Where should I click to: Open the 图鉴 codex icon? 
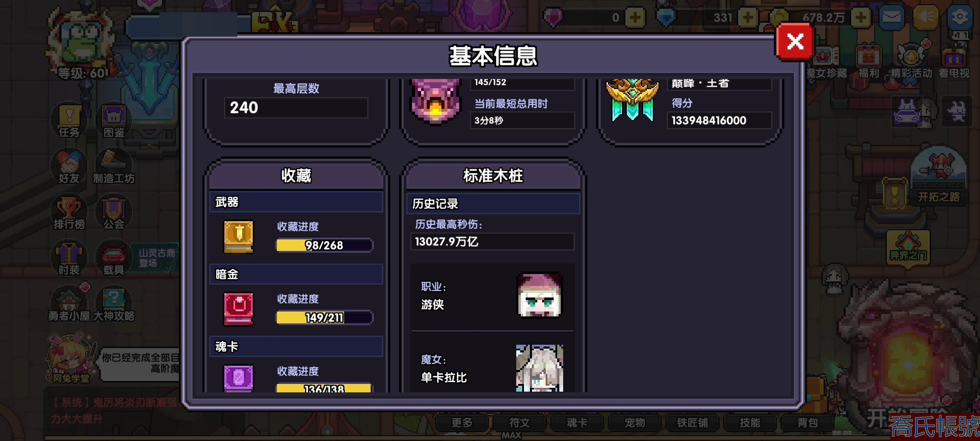click(114, 120)
